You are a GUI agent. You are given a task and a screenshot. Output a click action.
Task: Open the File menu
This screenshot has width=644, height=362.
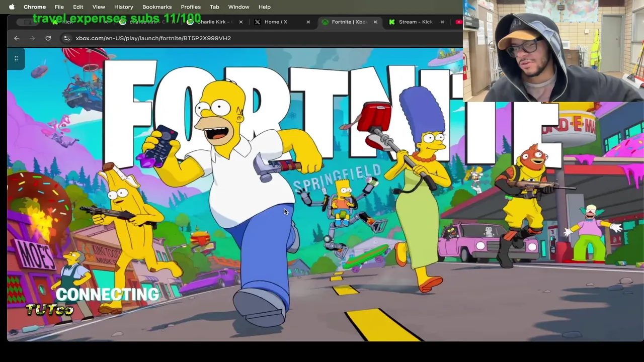tap(59, 7)
